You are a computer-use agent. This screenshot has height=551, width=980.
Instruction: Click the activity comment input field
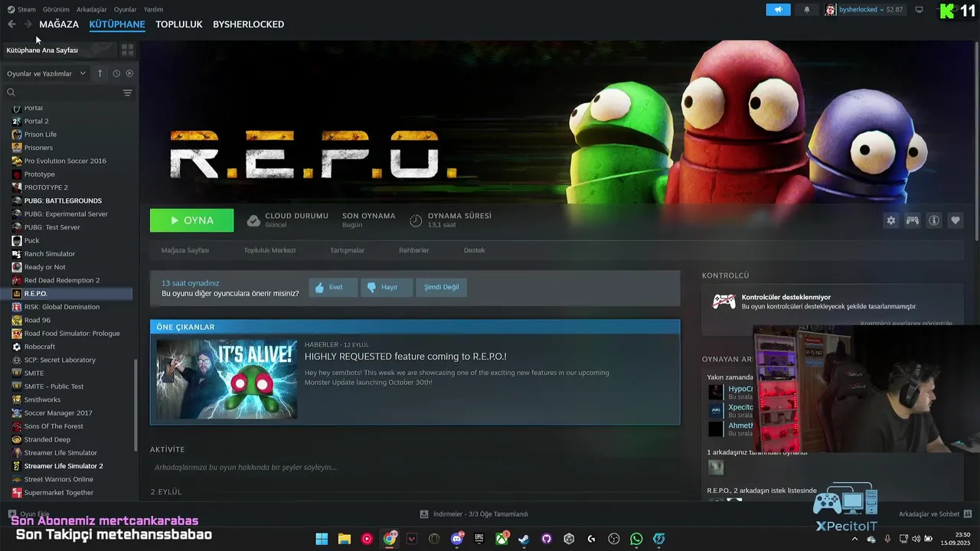(x=413, y=468)
